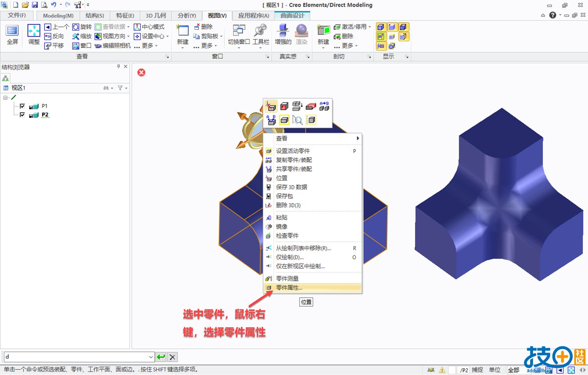
Task: Click the save icon in quick access toolbar
Action: [x=35, y=5]
